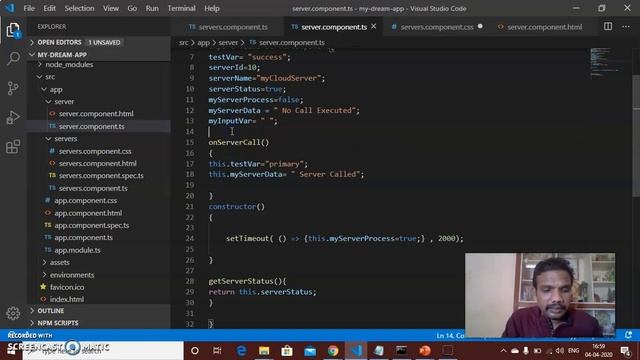Expand the Outline section
The height and width of the screenshot is (360, 640).
99,311
